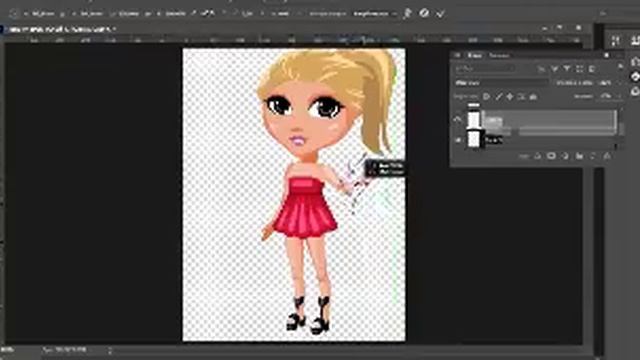Image resolution: width=640 pixels, height=360 pixels.
Task: Toggle prevent artboard auto-nesting lock
Action: pyautogui.click(x=521, y=97)
